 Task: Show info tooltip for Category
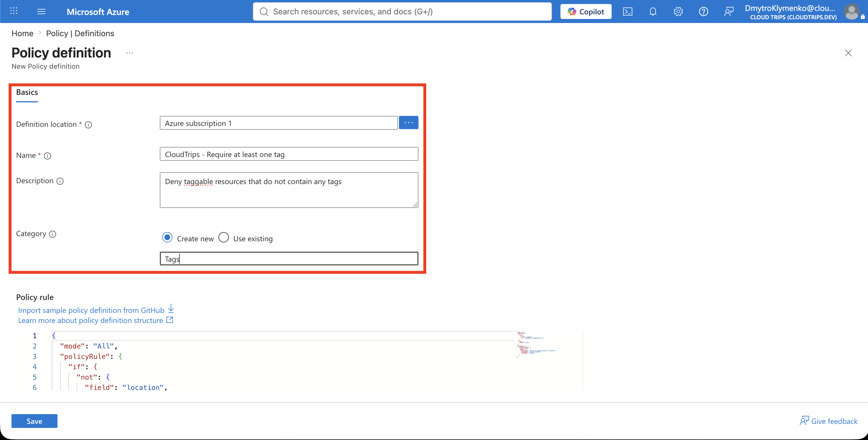point(53,234)
